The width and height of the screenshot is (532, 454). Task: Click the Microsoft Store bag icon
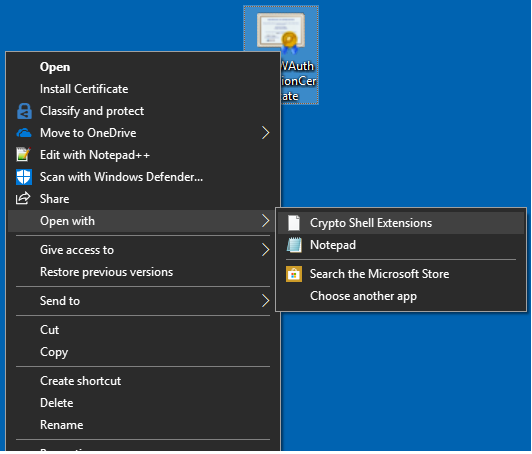click(294, 274)
